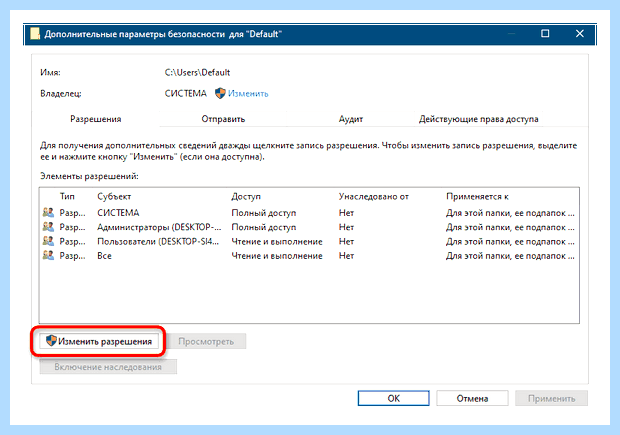Image resolution: width=620 pixels, height=435 pixels.
Task: Select the СИСТЕМА subject entry
Action: click(x=118, y=213)
